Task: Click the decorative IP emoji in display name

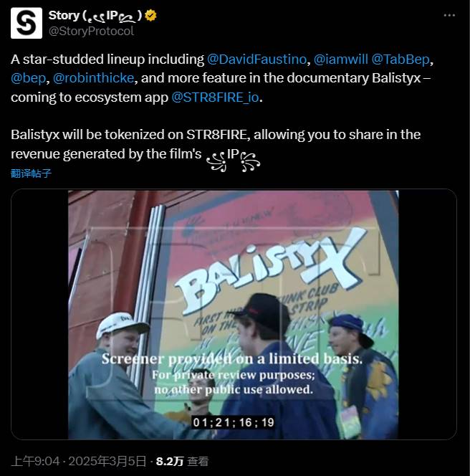Action: pyautogui.click(x=112, y=16)
